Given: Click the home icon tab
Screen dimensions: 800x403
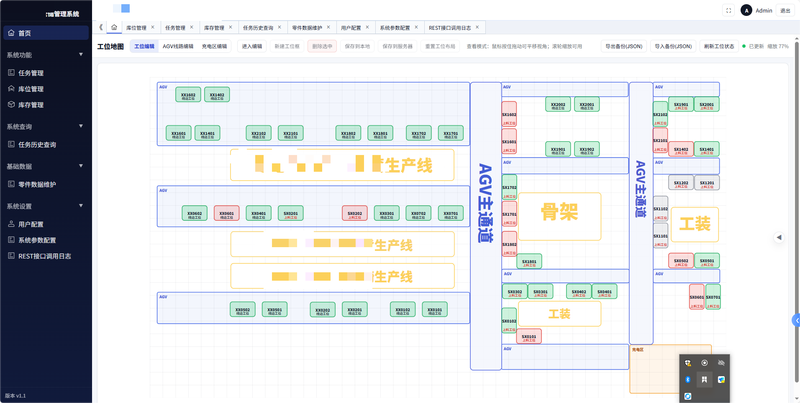Looking at the screenshot, I should tap(114, 27).
